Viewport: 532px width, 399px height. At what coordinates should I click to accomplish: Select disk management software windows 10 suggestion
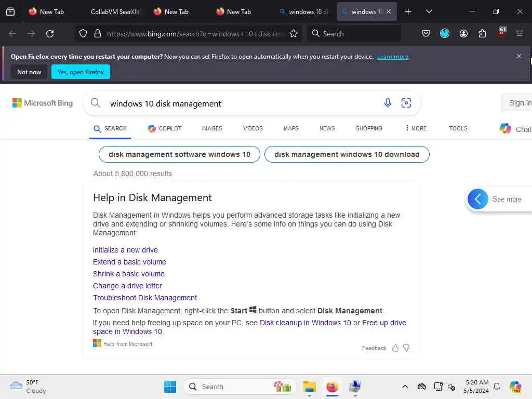click(x=179, y=154)
